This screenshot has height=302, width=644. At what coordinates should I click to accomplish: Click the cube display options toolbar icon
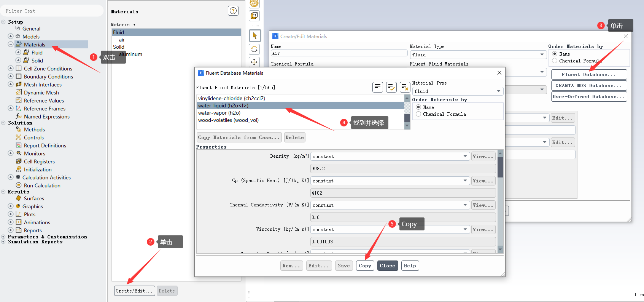click(254, 16)
